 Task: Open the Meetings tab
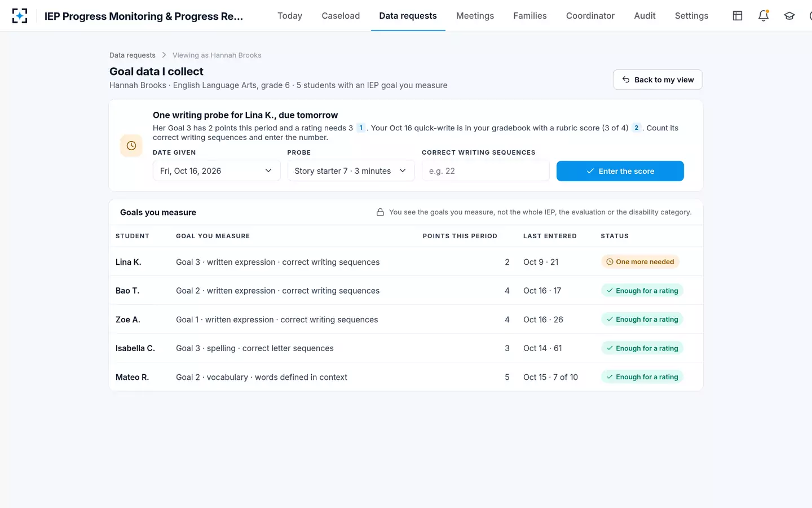point(475,16)
